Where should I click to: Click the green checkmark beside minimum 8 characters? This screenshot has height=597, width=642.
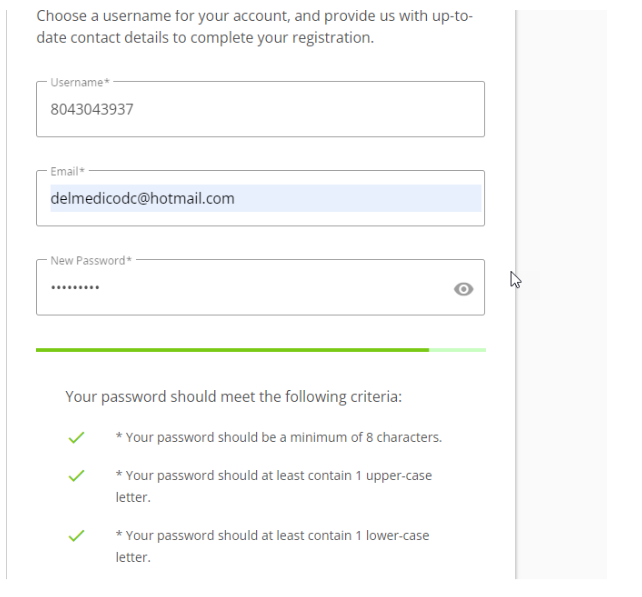(x=75, y=438)
